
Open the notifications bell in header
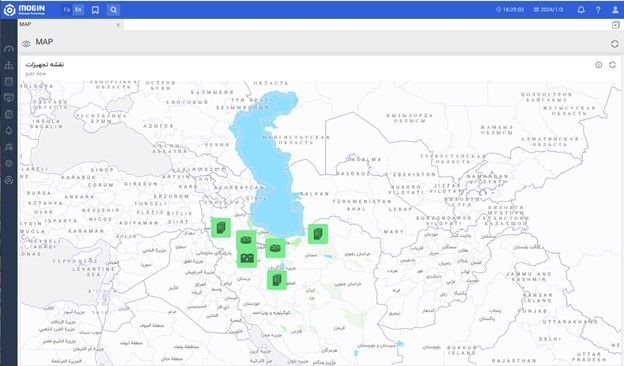pyautogui.click(x=581, y=10)
